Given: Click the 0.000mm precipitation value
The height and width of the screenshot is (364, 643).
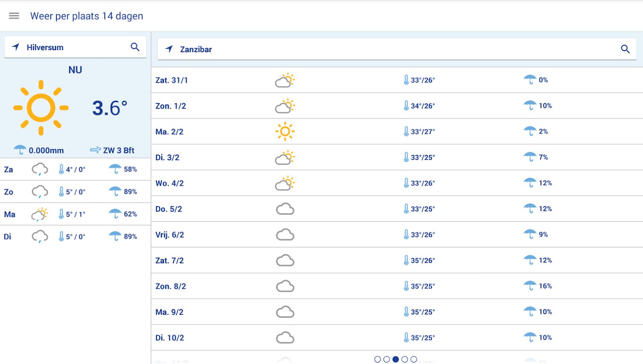Looking at the screenshot, I should point(46,150).
